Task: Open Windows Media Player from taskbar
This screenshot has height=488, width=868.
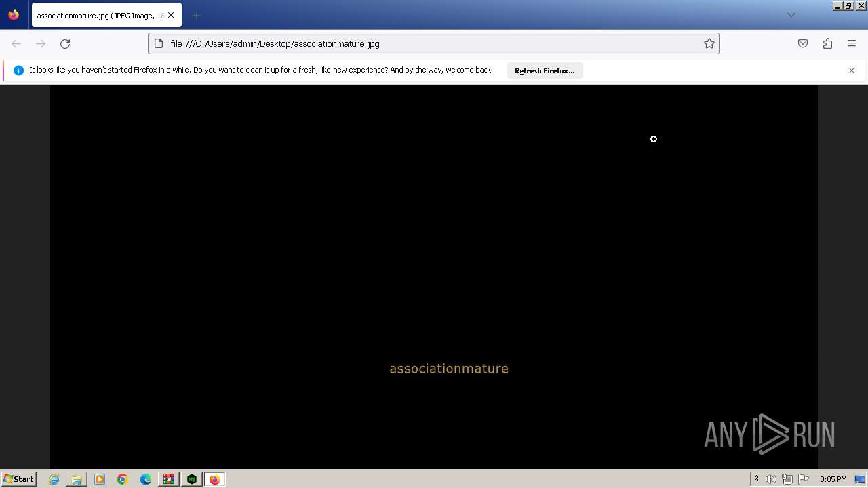Action: [x=100, y=479]
